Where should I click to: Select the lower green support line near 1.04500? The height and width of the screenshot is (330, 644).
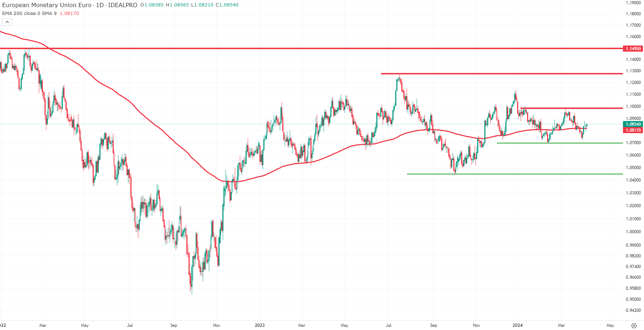[515, 174]
